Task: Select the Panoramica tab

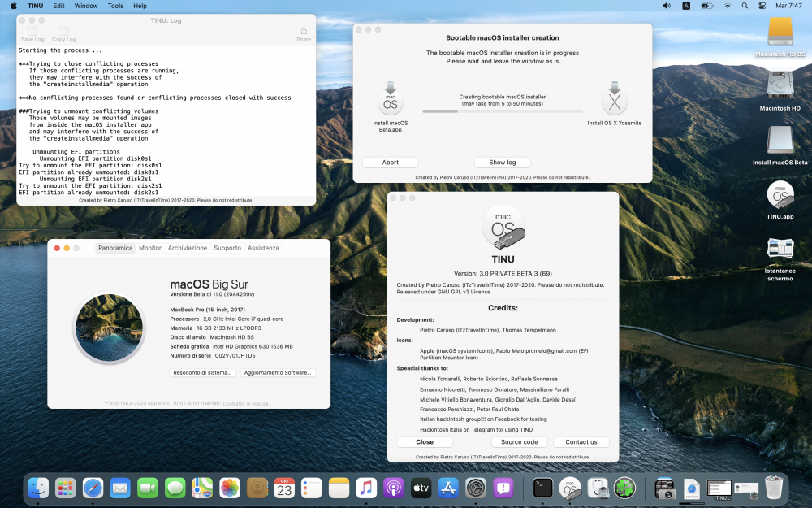Action: tap(115, 248)
